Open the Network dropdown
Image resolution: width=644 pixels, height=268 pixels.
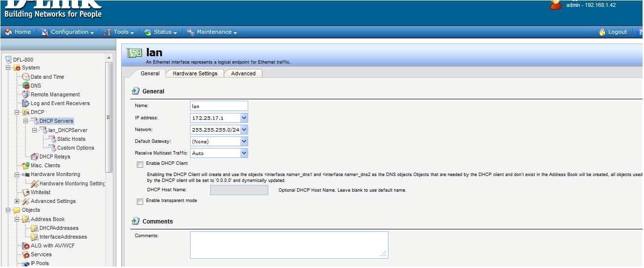(x=244, y=130)
